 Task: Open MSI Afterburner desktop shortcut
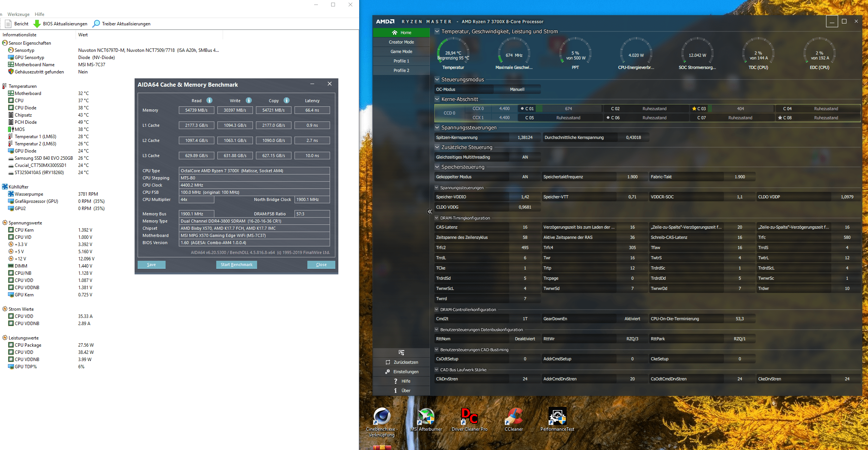click(426, 419)
